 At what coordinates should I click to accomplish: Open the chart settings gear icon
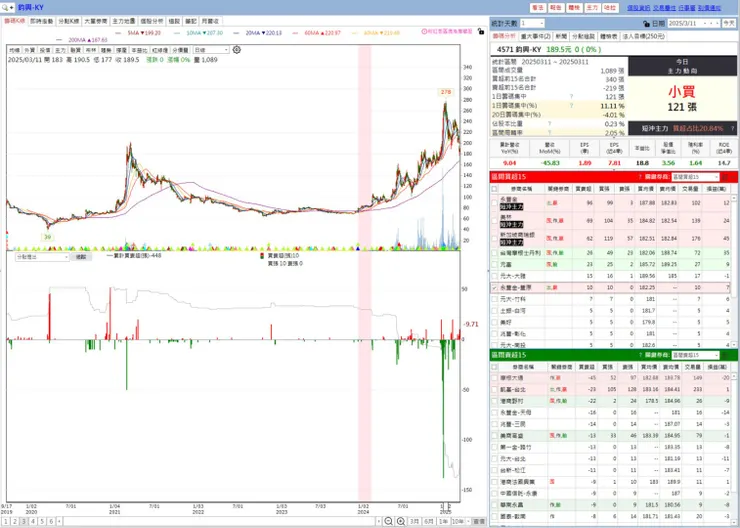pyautogui.click(x=237, y=50)
